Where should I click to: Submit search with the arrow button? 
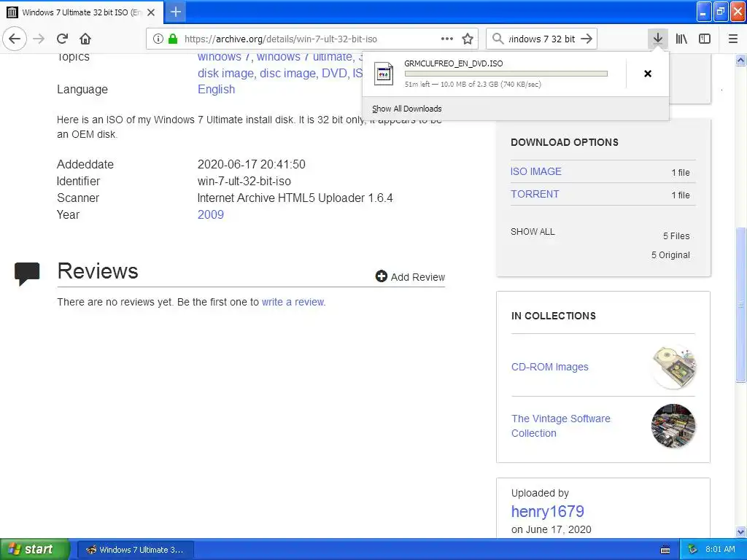pyautogui.click(x=587, y=39)
